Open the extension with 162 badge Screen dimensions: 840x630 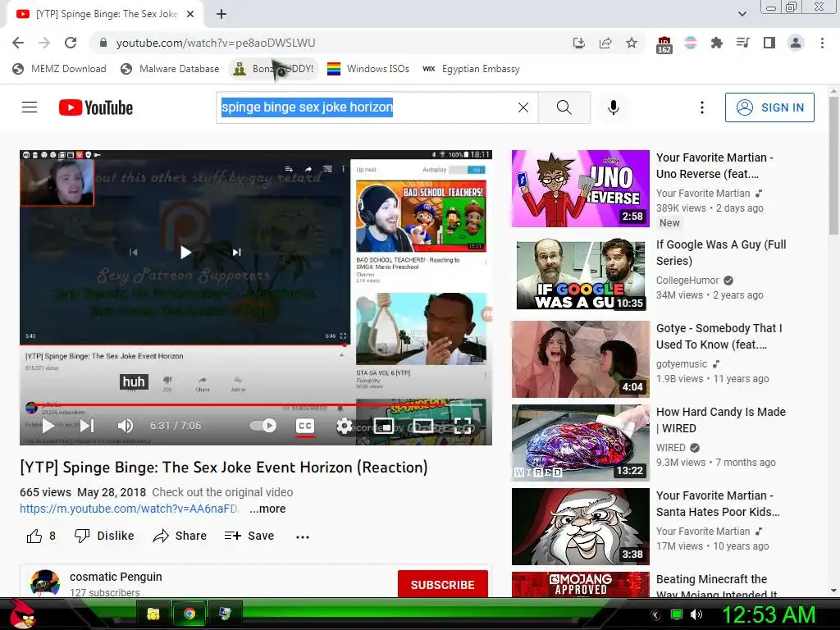pyautogui.click(x=664, y=44)
